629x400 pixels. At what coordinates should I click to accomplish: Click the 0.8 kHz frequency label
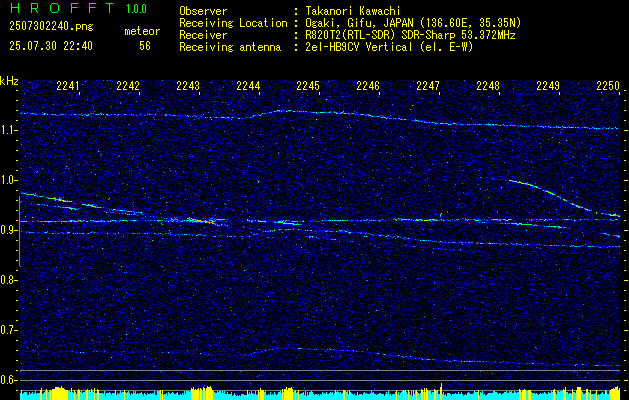9,280
